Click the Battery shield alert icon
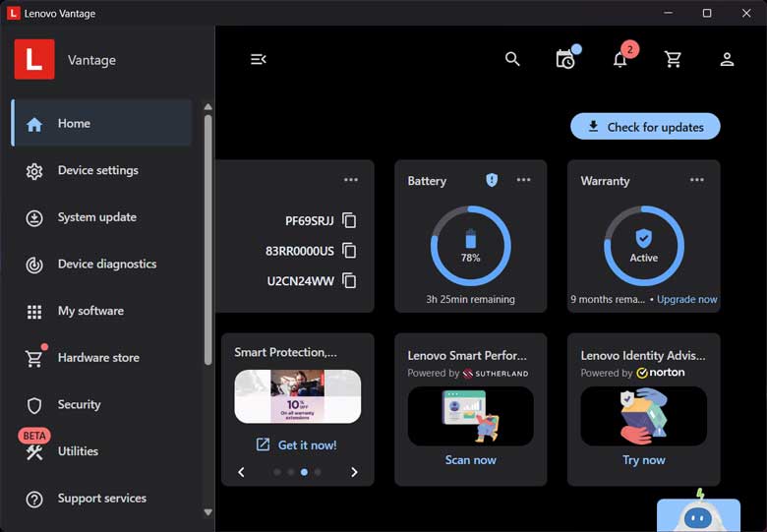 click(x=492, y=180)
